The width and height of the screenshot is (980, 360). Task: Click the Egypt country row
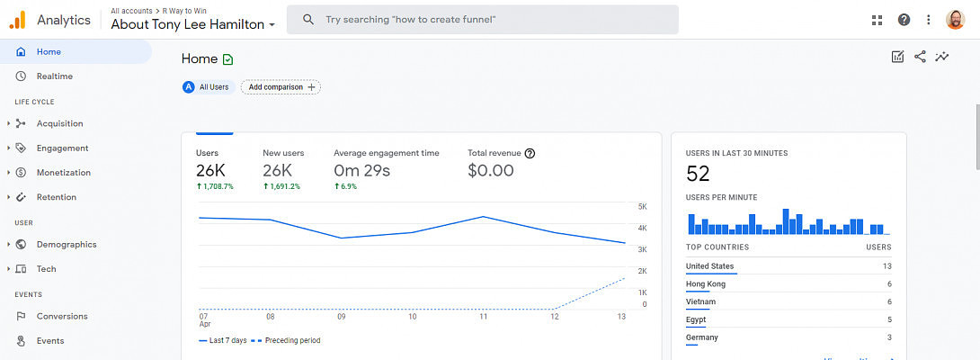pos(788,319)
